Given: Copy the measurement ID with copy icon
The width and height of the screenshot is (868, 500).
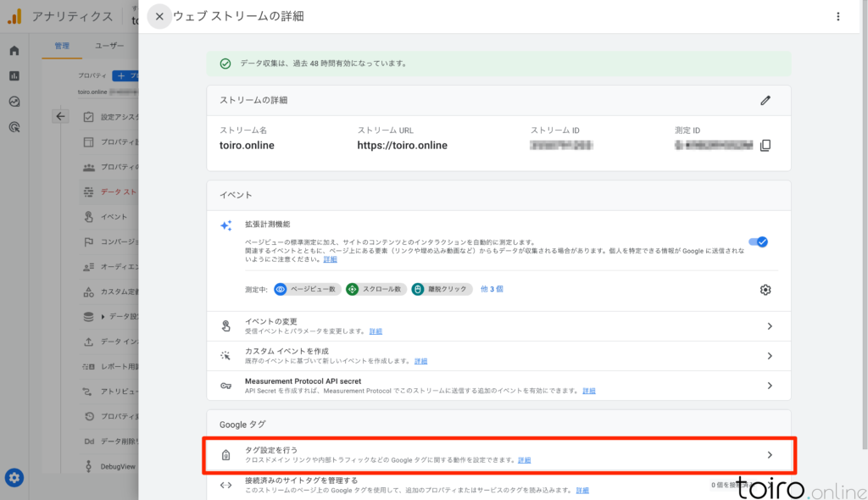Looking at the screenshot, I should (765, 145).
